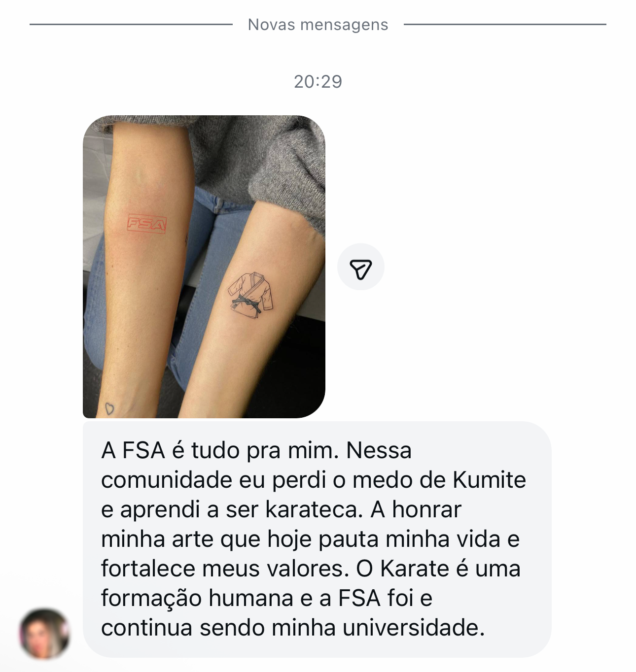Click the divider line left of "Novas mensagens"
The height and width of the screenshot is (672, 636).
(131, 24)
